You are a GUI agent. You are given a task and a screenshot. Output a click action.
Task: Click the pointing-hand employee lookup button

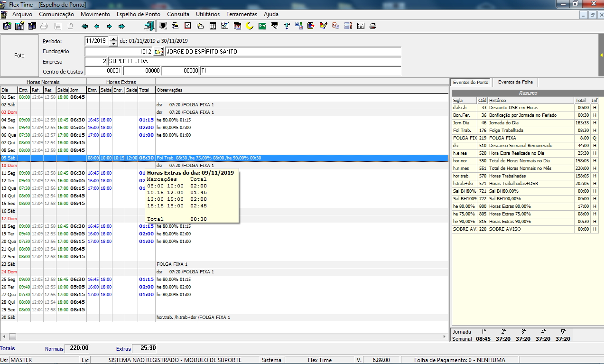point(159,52)
